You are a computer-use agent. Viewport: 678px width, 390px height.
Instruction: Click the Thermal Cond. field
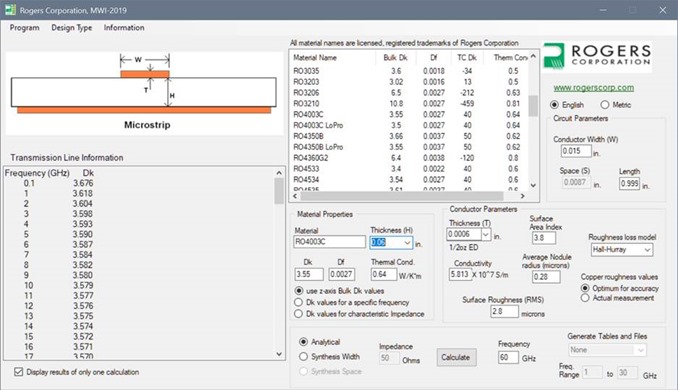coord(384,274)
